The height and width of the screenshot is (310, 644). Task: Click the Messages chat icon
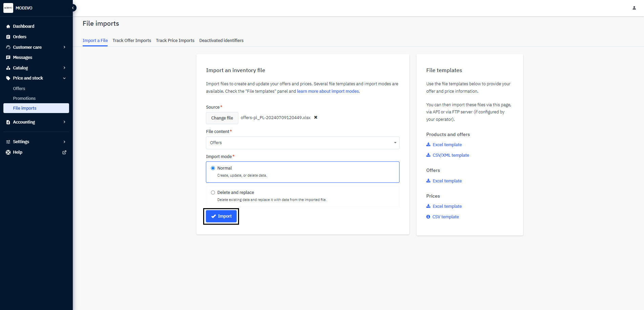[x=8, y=58]
